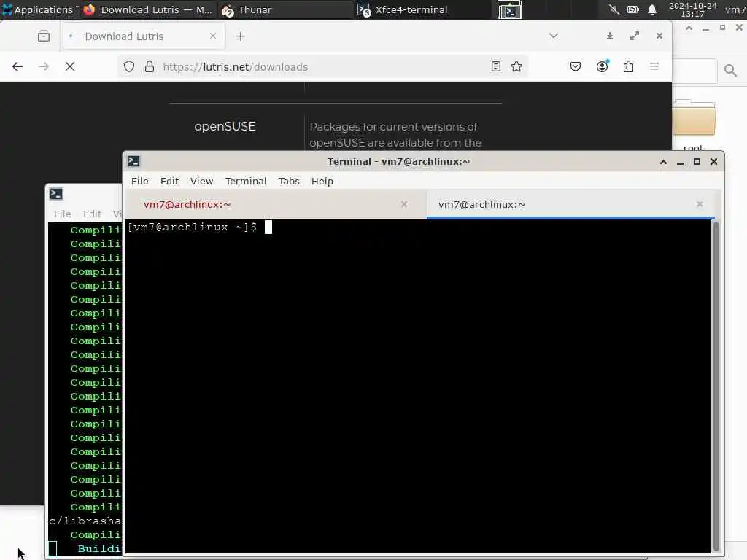Viewport: 747px width, 560px height.
Task: Open new Firefox tab with plus
Action: point(241,36)
